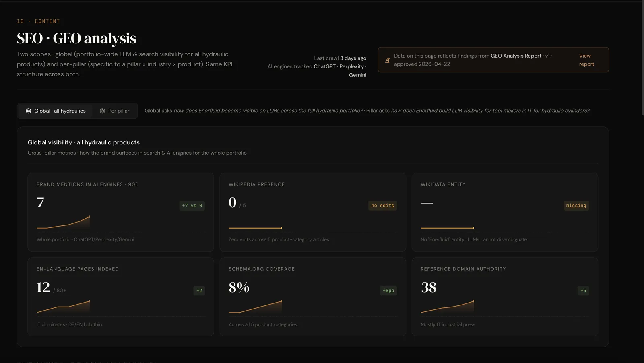Click the +8pp badge on Schema.org coverage
644x363 pixels.
(x=388, y=291)
